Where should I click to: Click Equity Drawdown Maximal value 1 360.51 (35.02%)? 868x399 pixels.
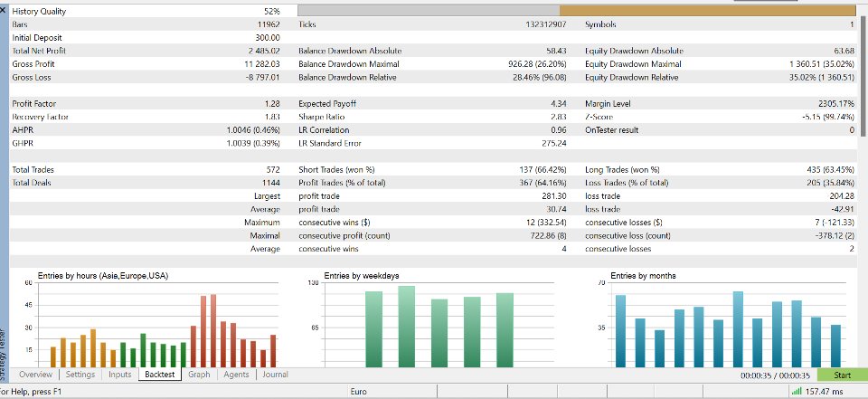pos(822,64)
